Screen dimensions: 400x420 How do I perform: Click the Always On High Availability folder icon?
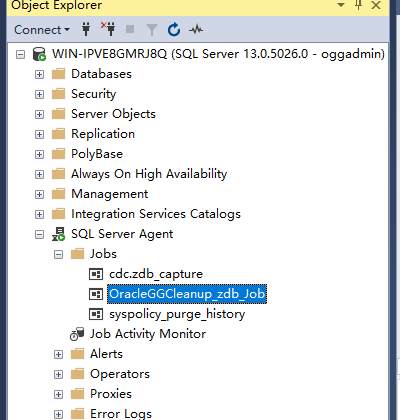(x=59, y=174)
